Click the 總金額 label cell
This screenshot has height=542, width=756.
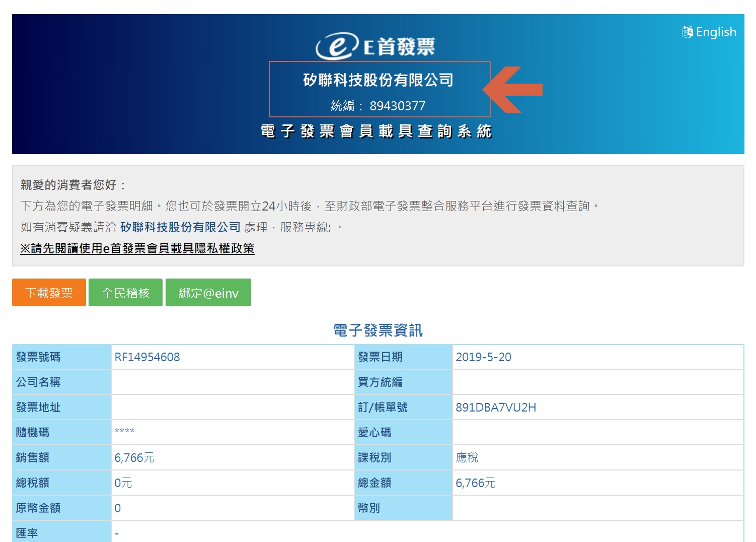[403, 483]
